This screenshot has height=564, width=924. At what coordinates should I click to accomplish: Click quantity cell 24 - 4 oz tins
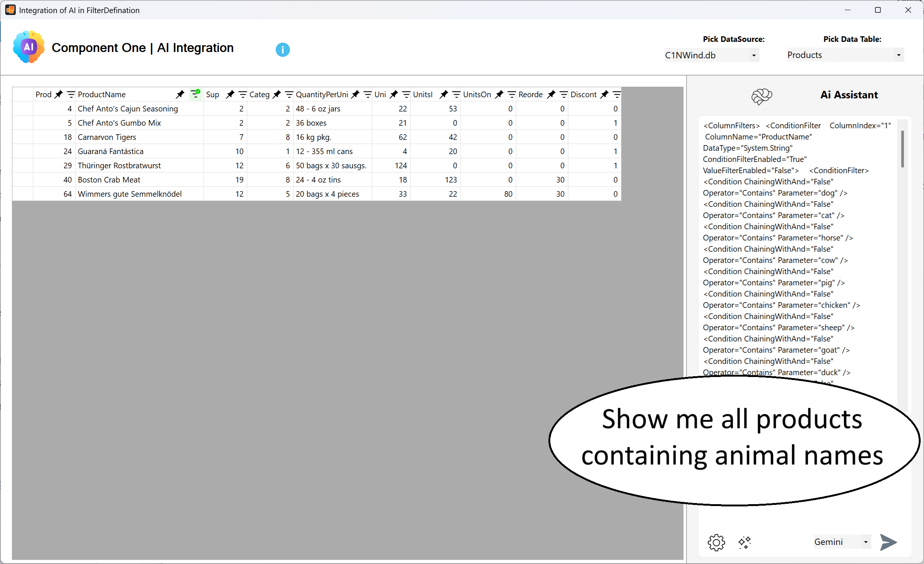332,180
